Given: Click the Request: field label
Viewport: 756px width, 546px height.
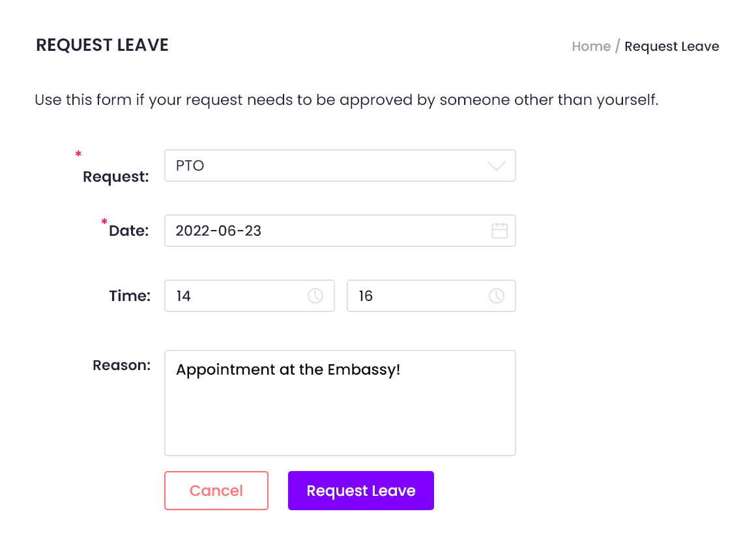Looking at the screenshot, I should pos(116,177).
